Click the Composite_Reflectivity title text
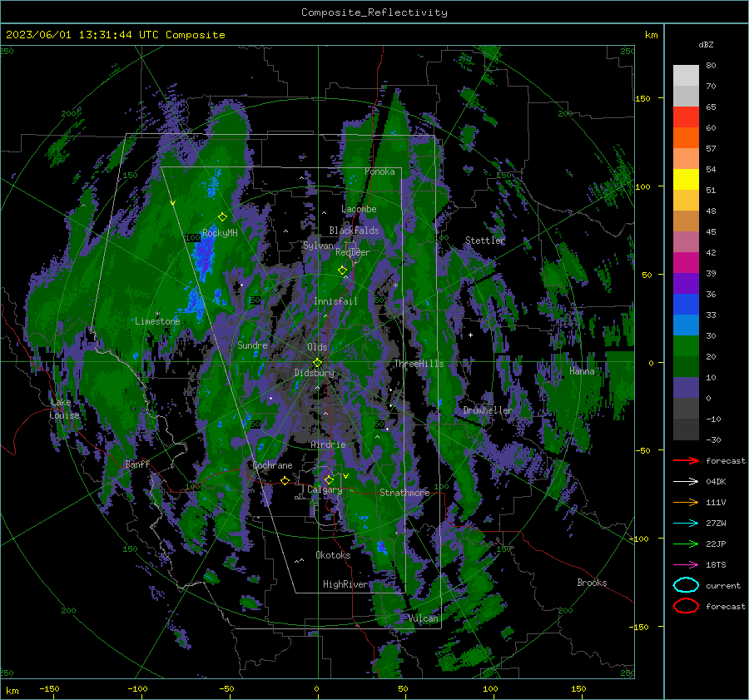This screenshot has width=749, height=700. 374,12
